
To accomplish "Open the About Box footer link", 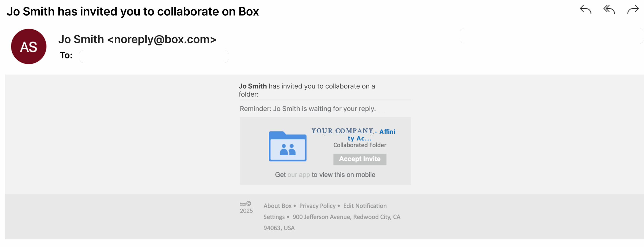I will pos(277,206).
